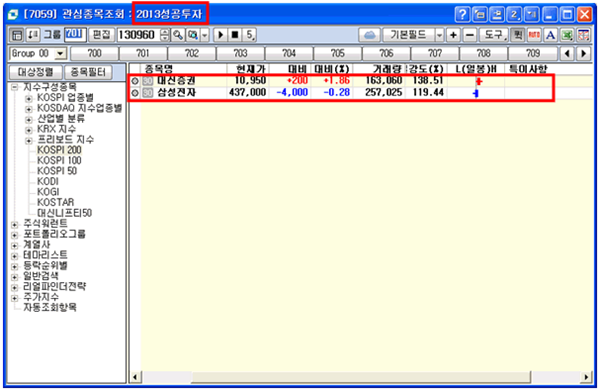Click the horizontal scrollbar thumb

pyautogui.click(x=361, y=377)
